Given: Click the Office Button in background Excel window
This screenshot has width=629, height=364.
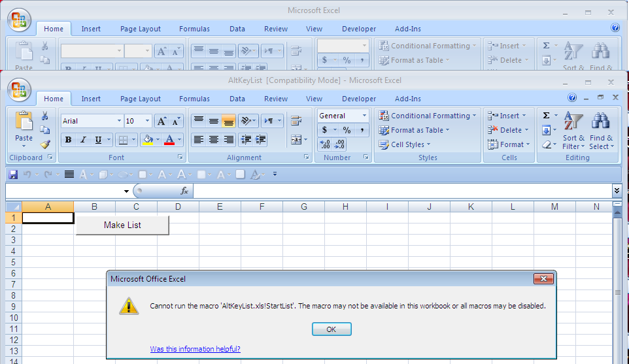Looking at the screenshot, I should [19, 21].
